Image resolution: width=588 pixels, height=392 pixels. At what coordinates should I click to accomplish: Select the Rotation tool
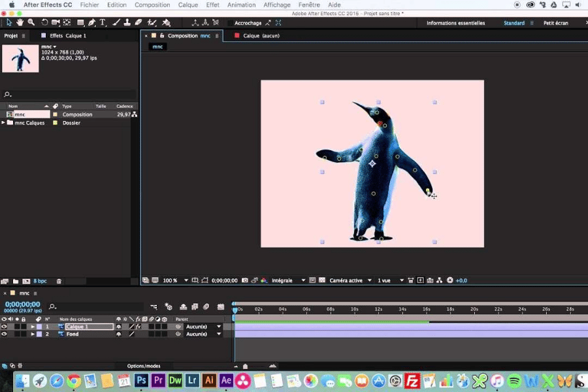(x=44, y=23)
